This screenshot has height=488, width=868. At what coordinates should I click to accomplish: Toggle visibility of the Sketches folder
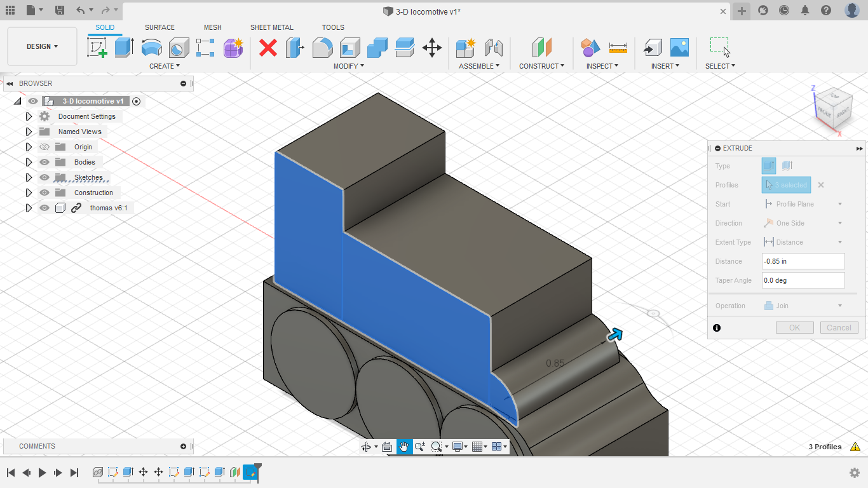point(44,177)
